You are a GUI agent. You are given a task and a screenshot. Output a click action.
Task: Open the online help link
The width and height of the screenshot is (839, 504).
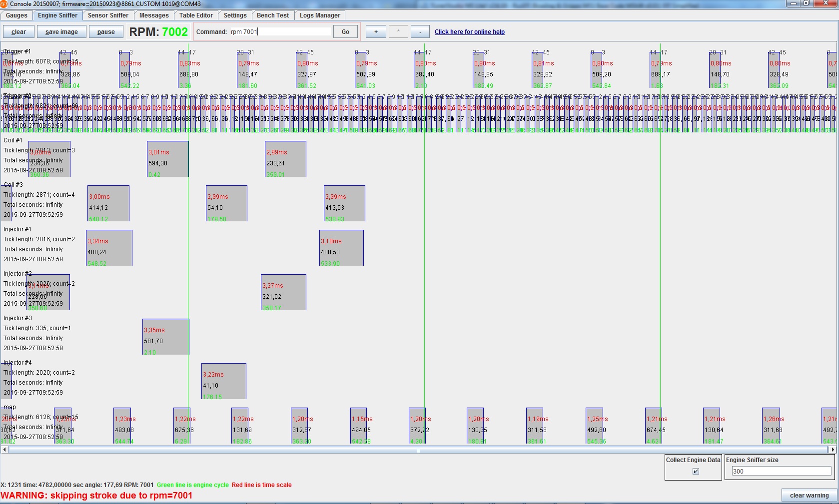[x=469, y=32]
